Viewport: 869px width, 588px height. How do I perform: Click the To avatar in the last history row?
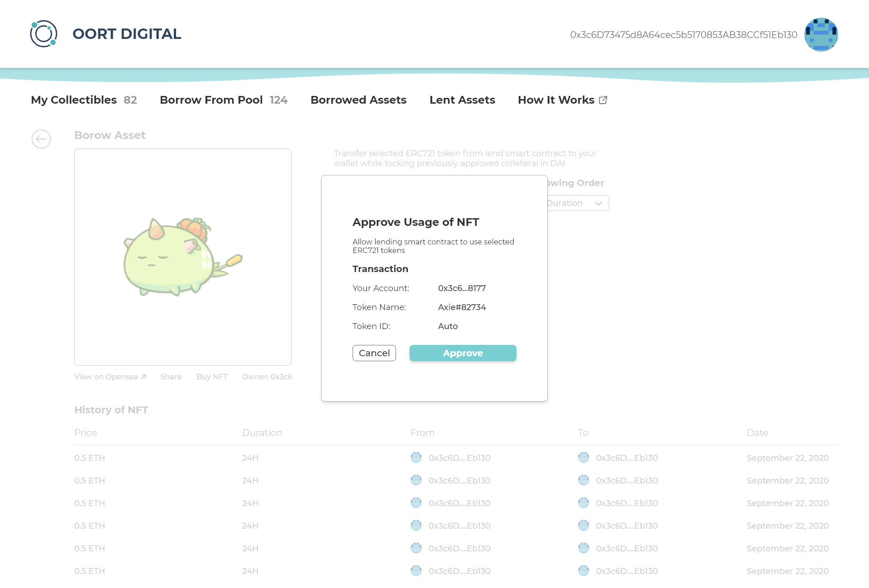point(583,571)
